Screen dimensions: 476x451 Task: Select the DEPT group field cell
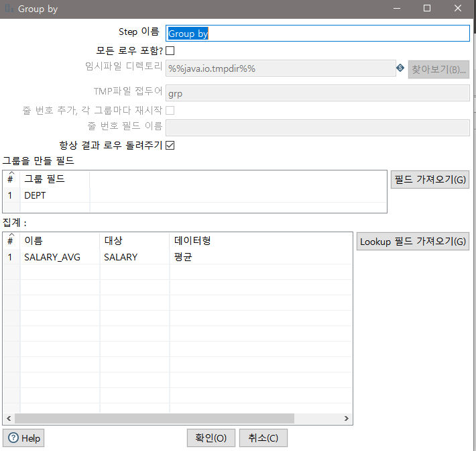point(55,195)
